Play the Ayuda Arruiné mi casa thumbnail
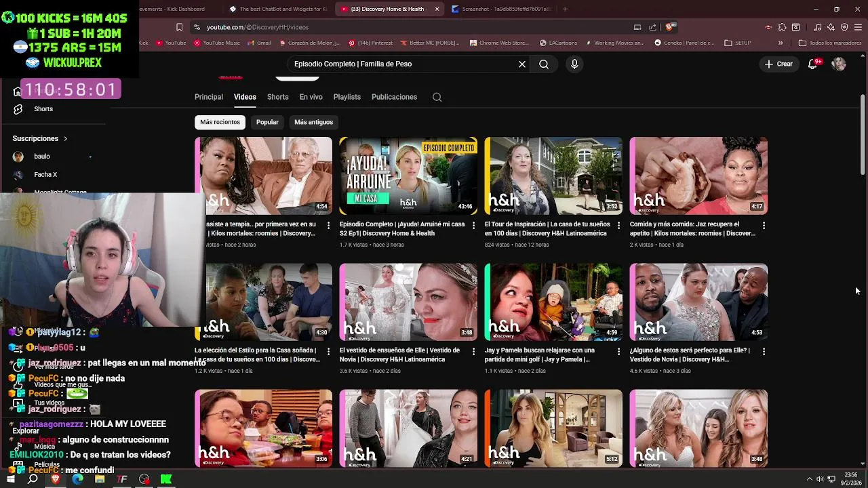868x488 pixels. pos(408,176)
